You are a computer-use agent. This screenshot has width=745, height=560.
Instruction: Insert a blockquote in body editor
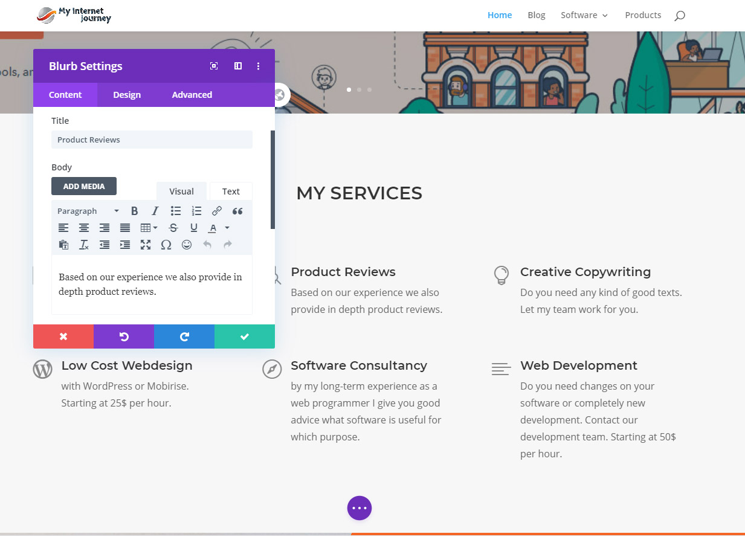[x=237, y=211]
